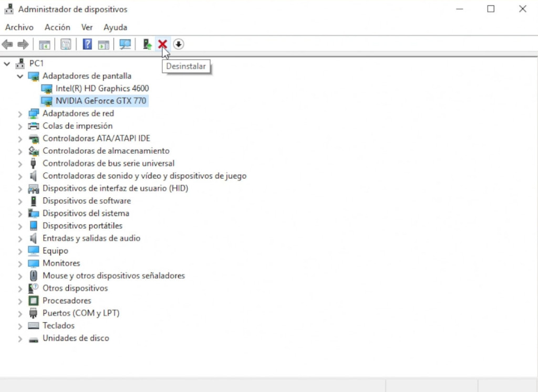Image resolution: width=538 pixels, height=392 pixels.
Task: Select the Intel(R) HD Graphics 4600 device
Action: point(102,88)
